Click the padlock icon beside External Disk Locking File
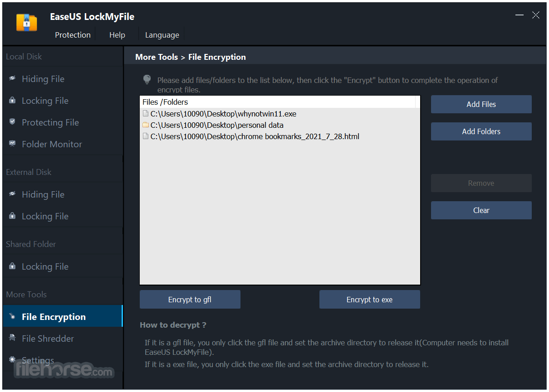549x392 pixels. point(13,216)
